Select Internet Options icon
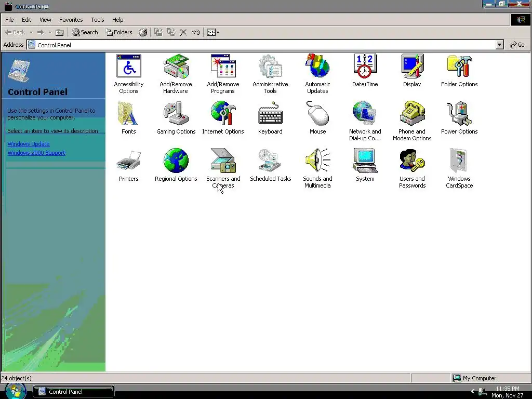 (x=223, y=114)
